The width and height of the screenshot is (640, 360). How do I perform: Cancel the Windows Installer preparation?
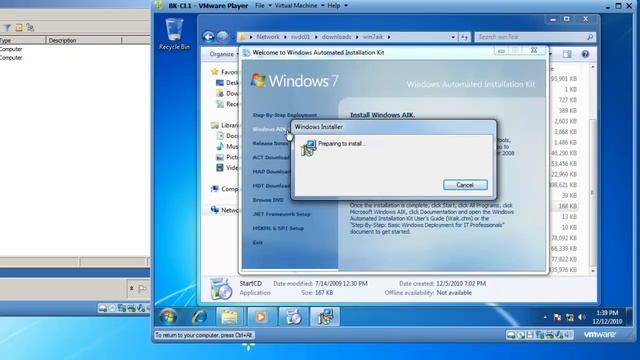[465, 185]
